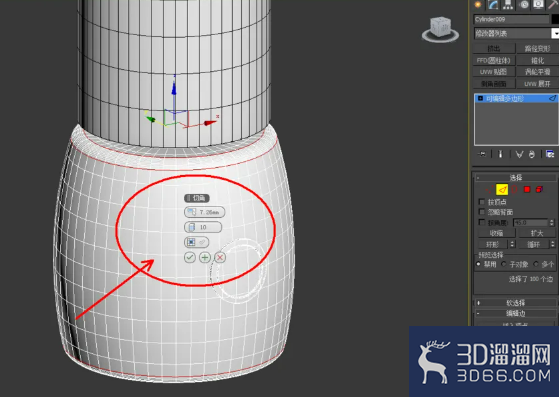The image size is (559, 397).
Task: Open the Utilities hammer panel tab
Action: (553, 4)
